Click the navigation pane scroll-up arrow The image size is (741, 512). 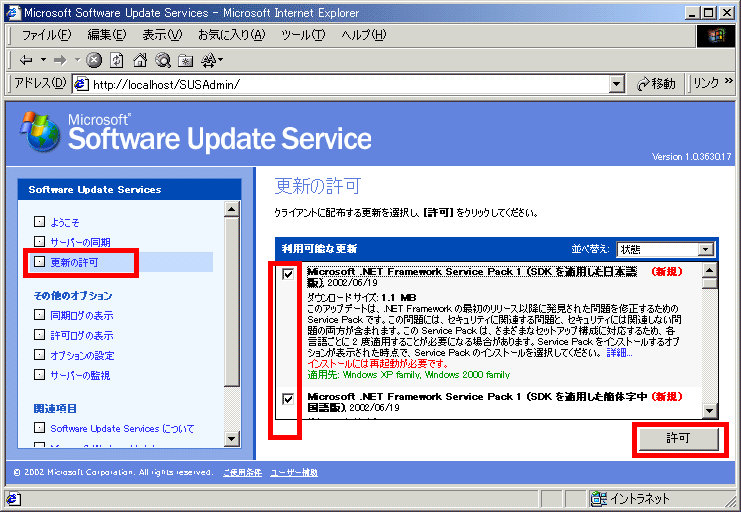point(232,208)
